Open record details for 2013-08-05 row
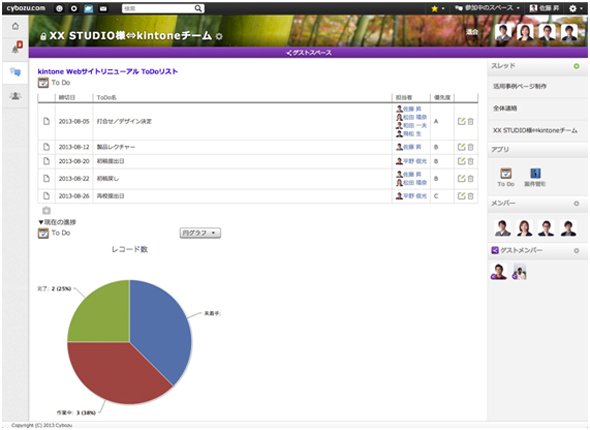 (x=46, y=122)
